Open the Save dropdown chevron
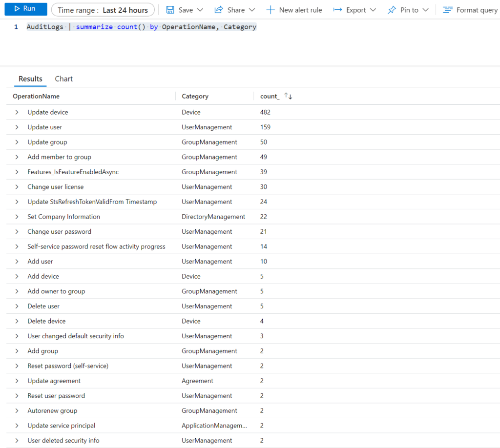The image size is (500, 448). click(x=201, y=10)
